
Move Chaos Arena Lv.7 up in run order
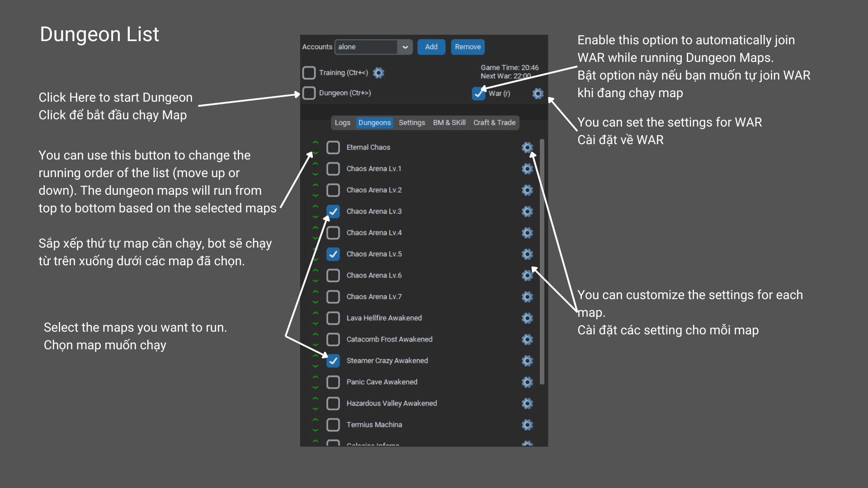316,291
